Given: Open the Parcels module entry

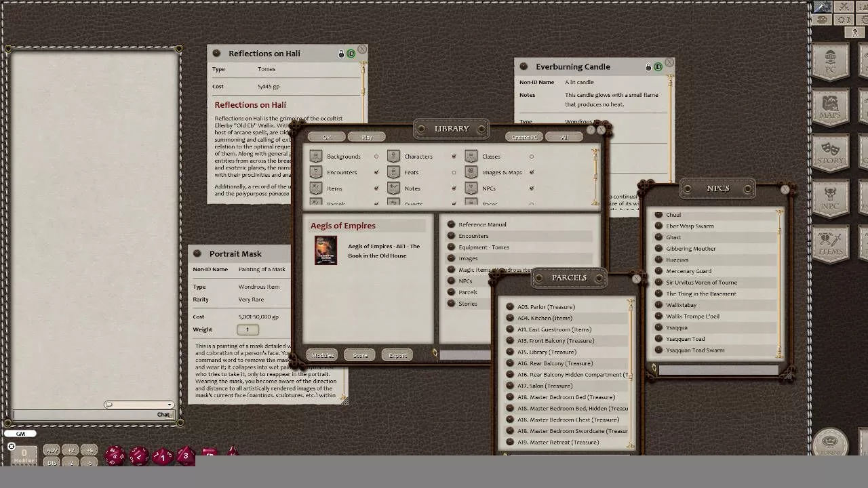Looking at the screenshot, I should point(469,292).
